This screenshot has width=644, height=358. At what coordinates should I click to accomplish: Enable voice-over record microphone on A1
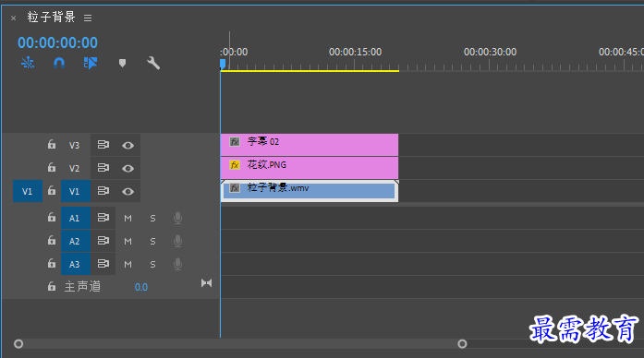(x=177, y=218)
